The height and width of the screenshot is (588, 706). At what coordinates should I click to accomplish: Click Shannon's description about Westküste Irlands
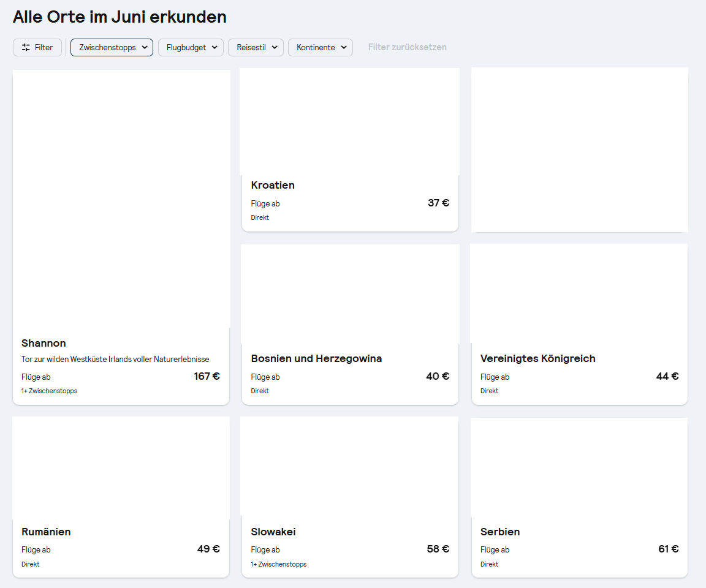click(x=115, y=359)
